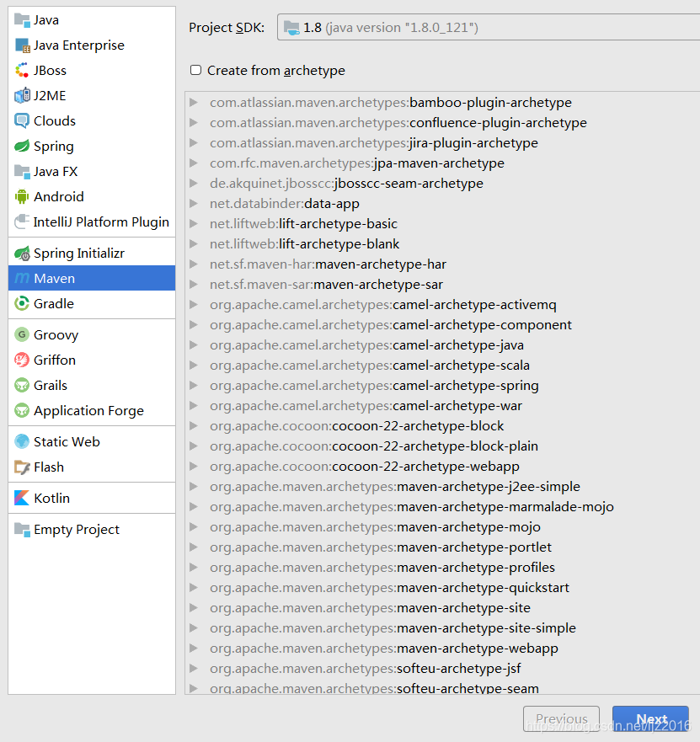Select maven-archetype-portlet row

click(442, 547)
